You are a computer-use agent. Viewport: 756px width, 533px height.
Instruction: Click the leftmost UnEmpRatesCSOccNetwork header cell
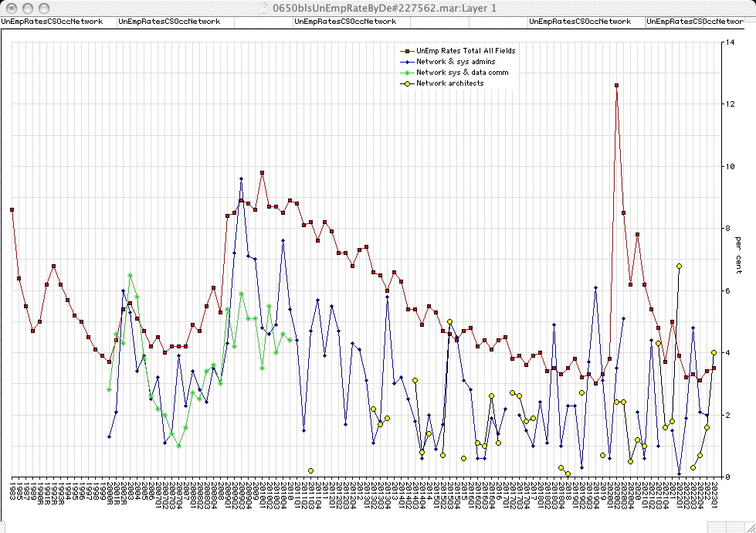coord(53,22)
